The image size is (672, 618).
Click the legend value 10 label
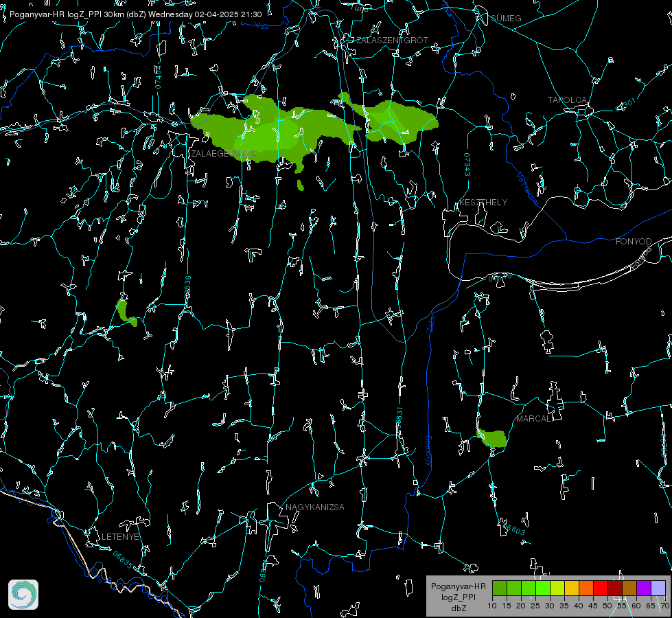492,606
